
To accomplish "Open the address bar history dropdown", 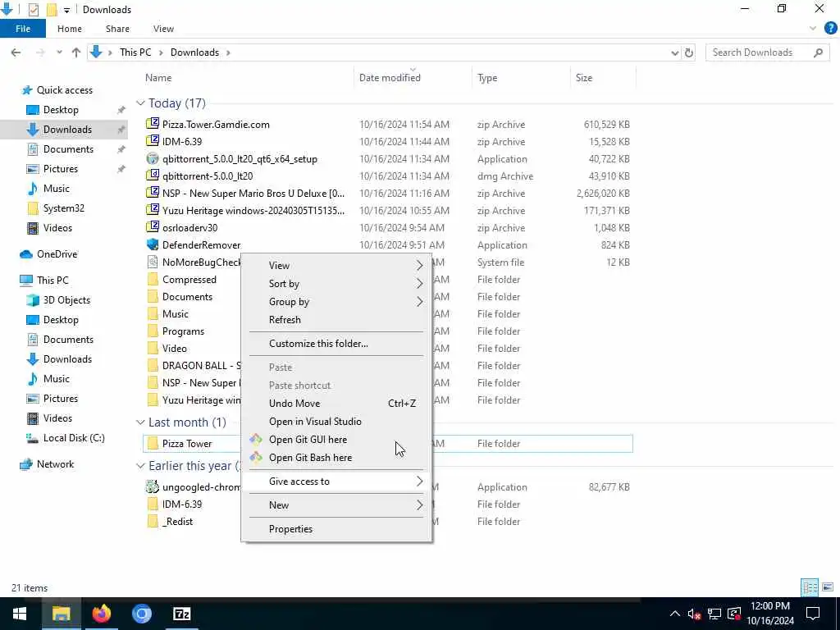I will click(674, 52).
